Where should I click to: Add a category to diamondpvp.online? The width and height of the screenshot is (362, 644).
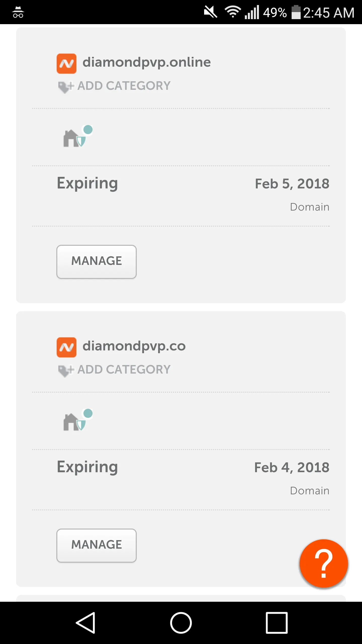pos(124,86)
